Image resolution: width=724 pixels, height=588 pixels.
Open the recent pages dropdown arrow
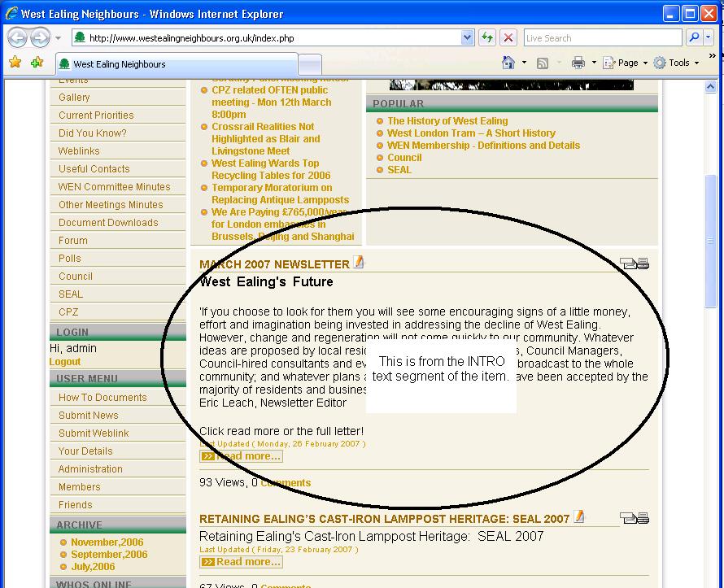pos(59,38)
